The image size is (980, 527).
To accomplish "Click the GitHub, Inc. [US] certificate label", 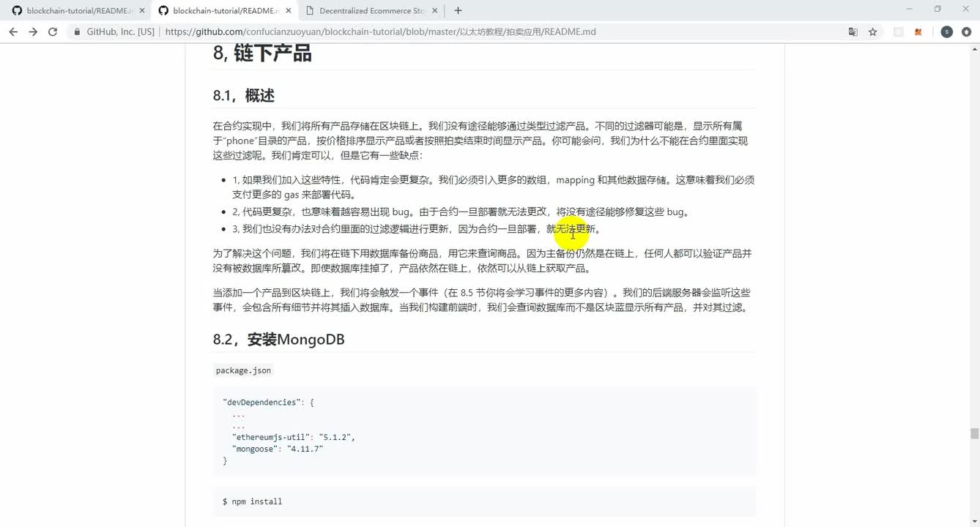I will pos(121,32).
